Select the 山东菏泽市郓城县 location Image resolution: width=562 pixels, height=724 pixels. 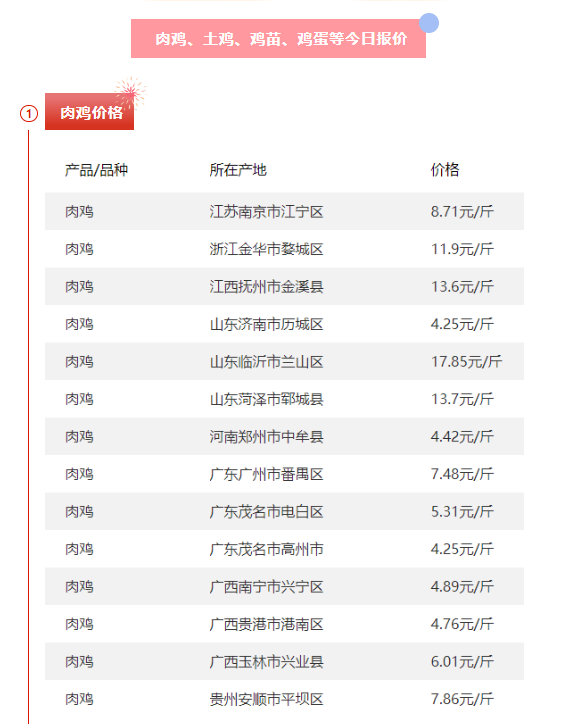pyautogui.click(x=266, y=399)
